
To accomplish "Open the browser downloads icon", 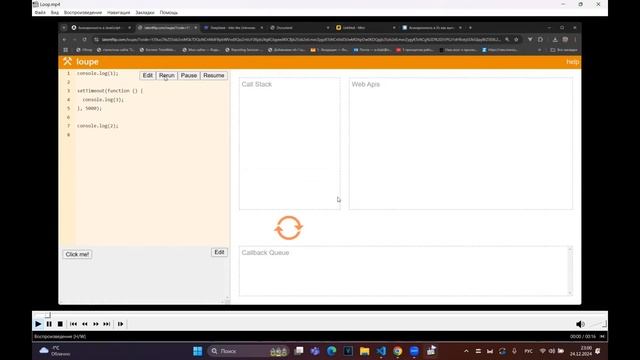I will pos(555,40).
